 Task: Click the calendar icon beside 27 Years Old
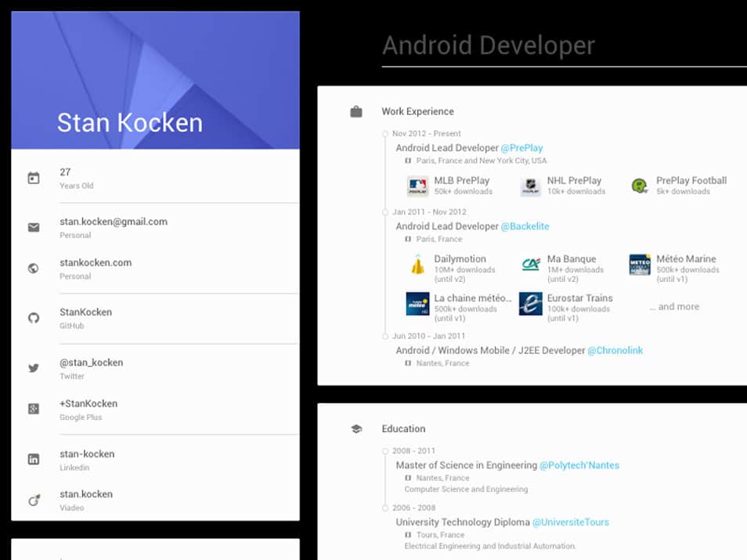(34, 179)
